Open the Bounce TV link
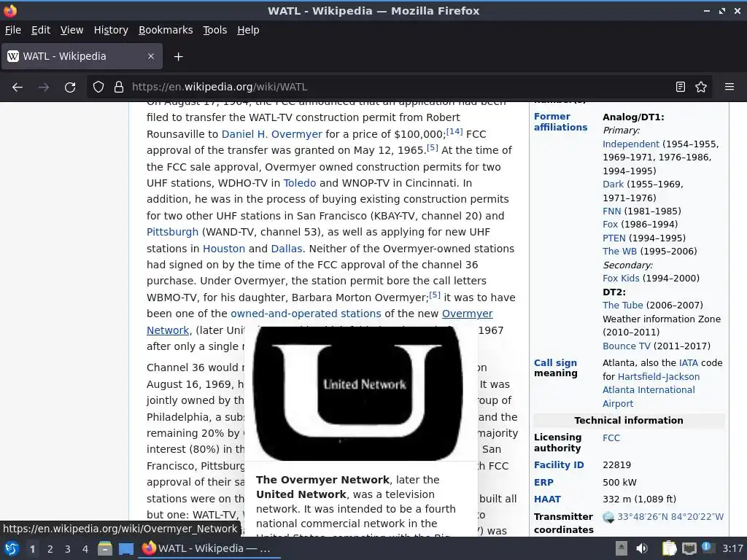The height and width of the screenshot is (560, 747). click(x=627, y=346)
